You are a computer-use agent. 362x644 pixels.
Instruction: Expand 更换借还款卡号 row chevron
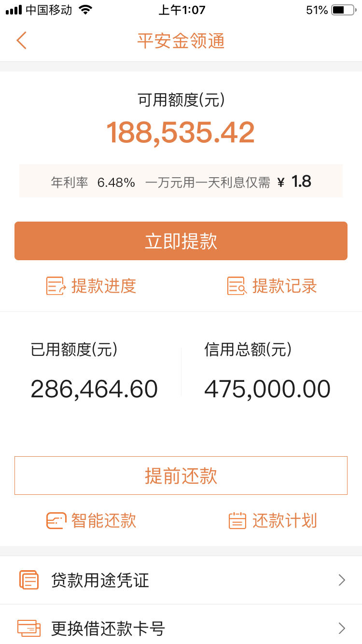pos(342,628)
